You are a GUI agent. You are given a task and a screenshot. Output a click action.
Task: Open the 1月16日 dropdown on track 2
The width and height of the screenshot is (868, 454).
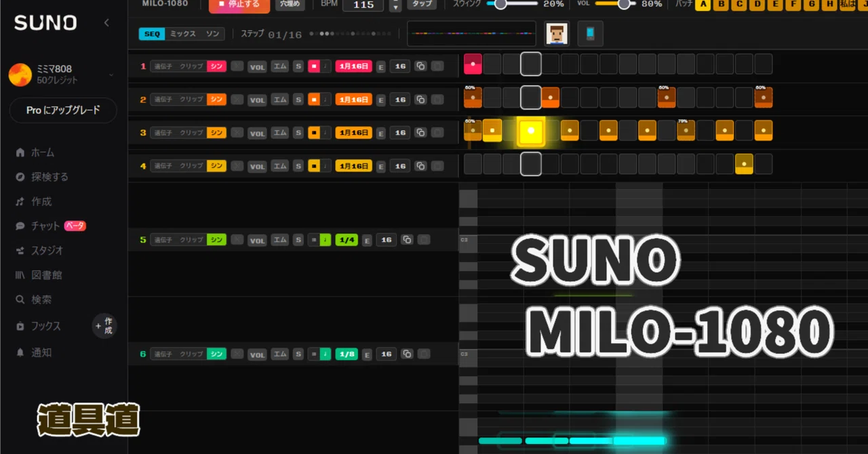[x=354, y=100]
